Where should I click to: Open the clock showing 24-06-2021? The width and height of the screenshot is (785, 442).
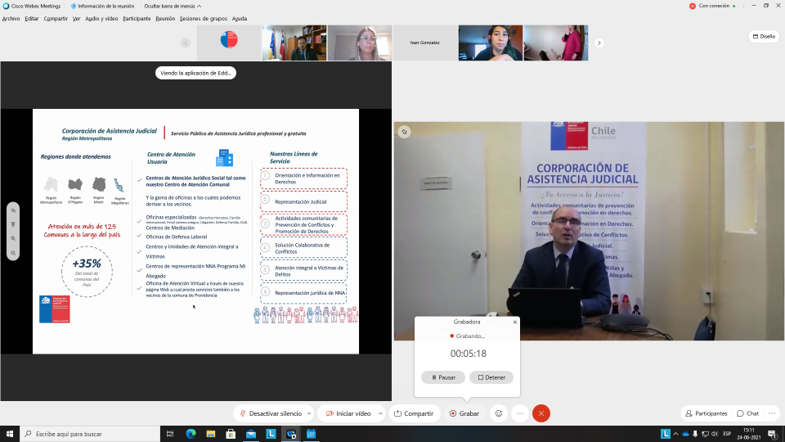[749, 434]
